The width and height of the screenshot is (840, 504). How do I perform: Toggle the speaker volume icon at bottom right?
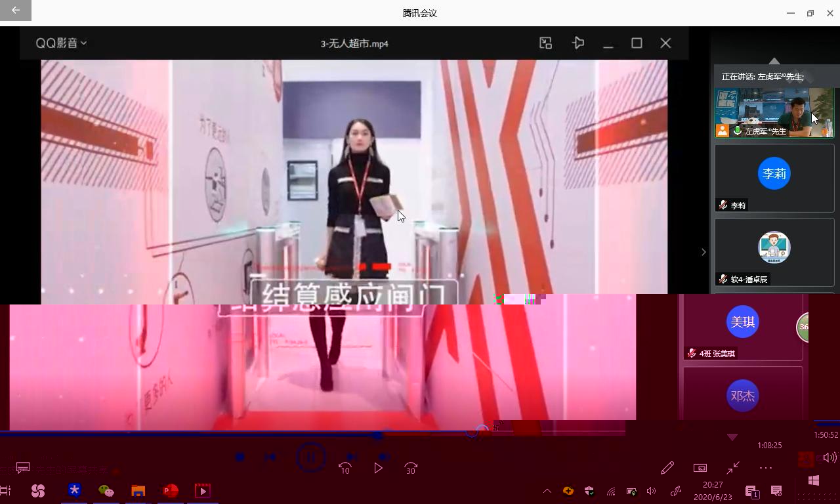(830, 457)
